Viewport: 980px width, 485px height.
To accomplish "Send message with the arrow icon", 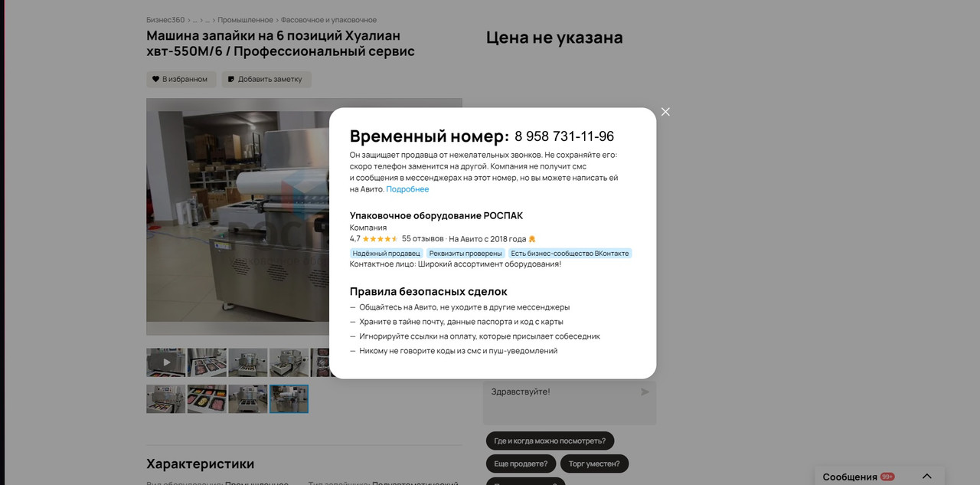I will tap(645, 392).
